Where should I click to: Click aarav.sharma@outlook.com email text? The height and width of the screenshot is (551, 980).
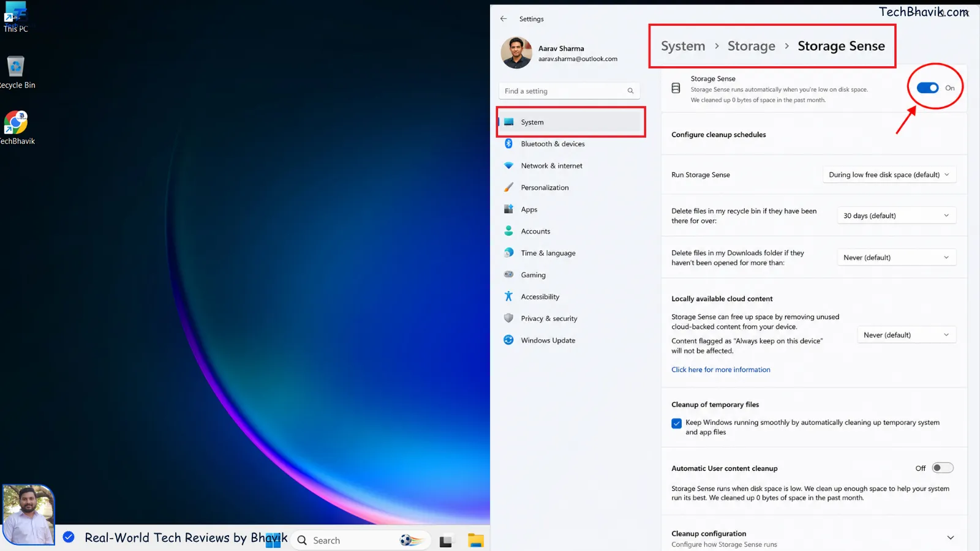pos(578,59)
